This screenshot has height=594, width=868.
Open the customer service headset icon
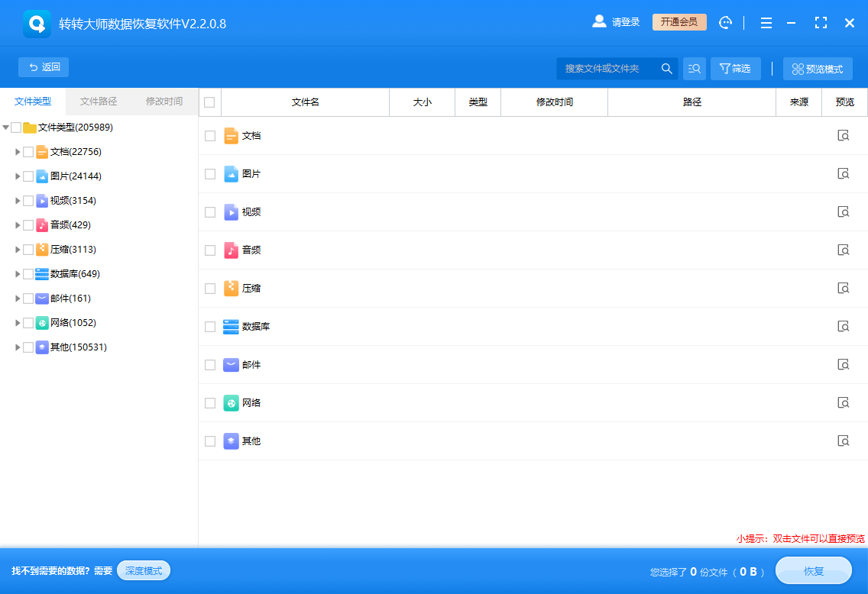[725, 22]
